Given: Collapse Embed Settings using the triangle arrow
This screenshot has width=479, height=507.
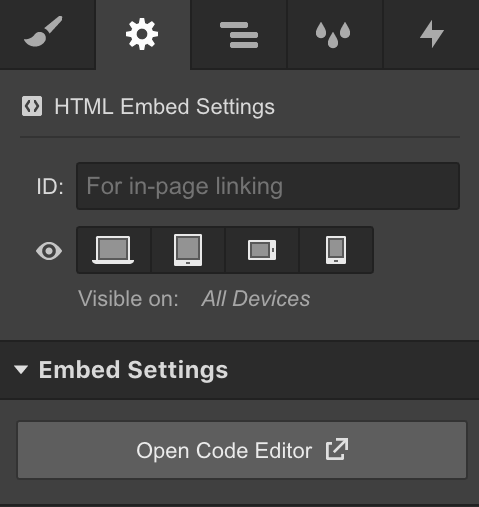Looking at the screenshot, I should (x=21, y=370).
